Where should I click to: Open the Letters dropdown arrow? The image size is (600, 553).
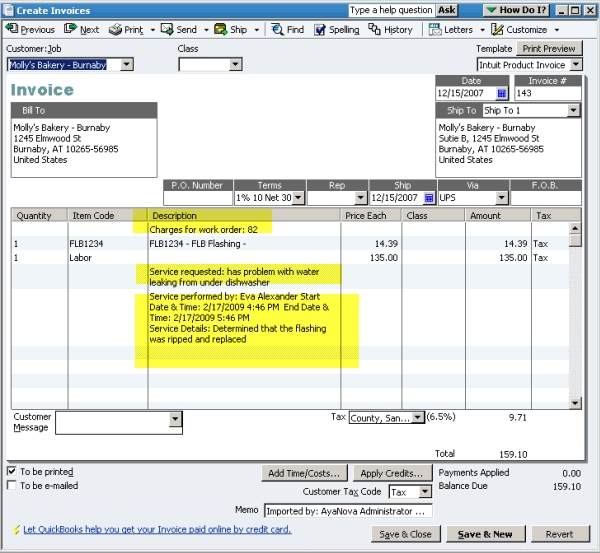pyautogui.click(x=482, y=30)
